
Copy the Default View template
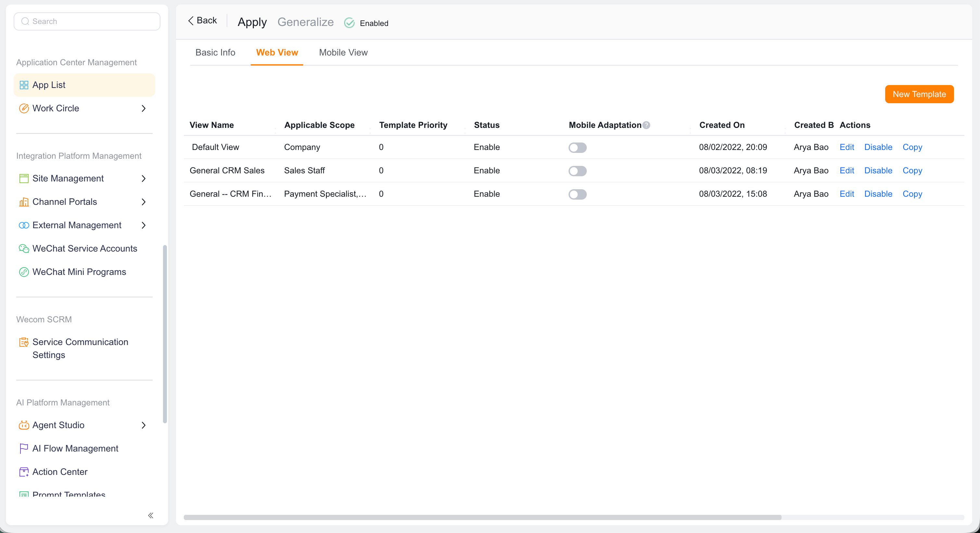tap(912, 147)
